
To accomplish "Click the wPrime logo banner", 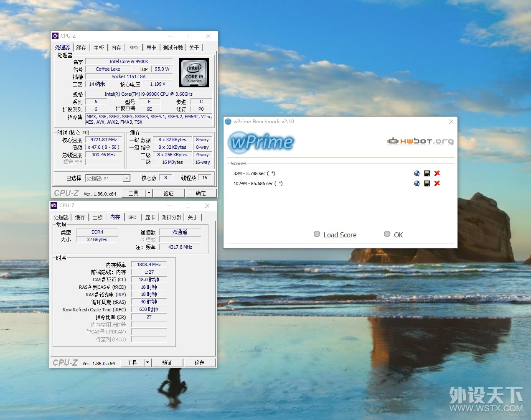I will coord(262,142).
